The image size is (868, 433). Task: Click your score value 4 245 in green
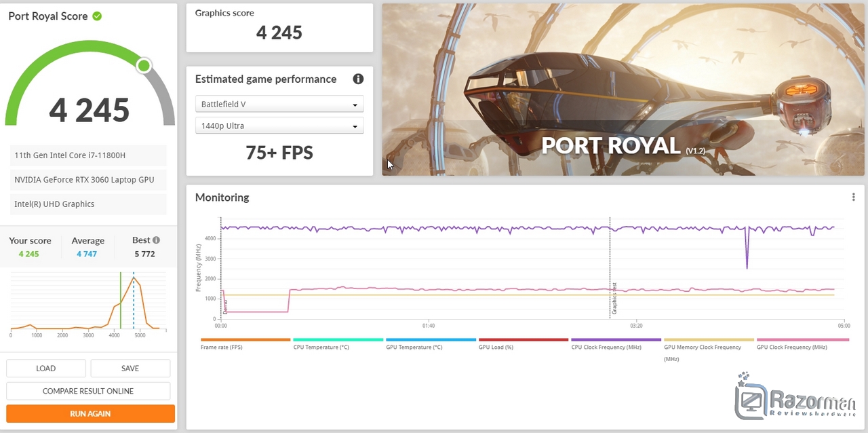pos(29,254)
